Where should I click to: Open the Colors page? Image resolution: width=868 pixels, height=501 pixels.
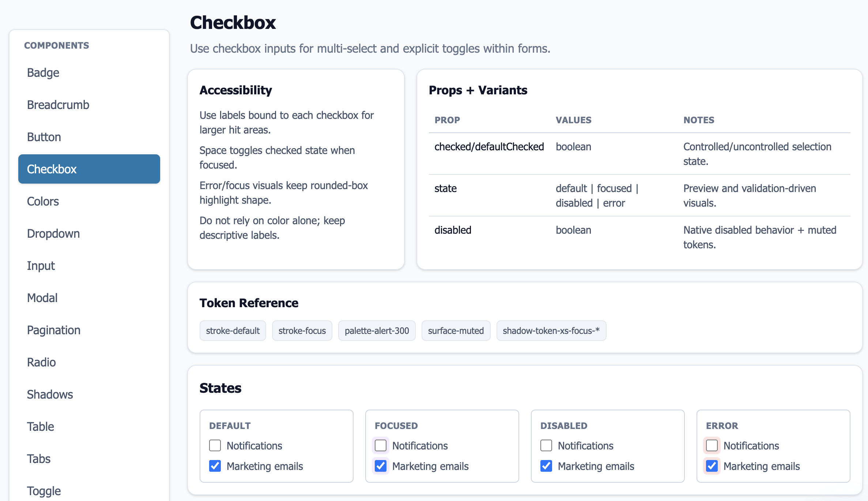pos(43,201)
